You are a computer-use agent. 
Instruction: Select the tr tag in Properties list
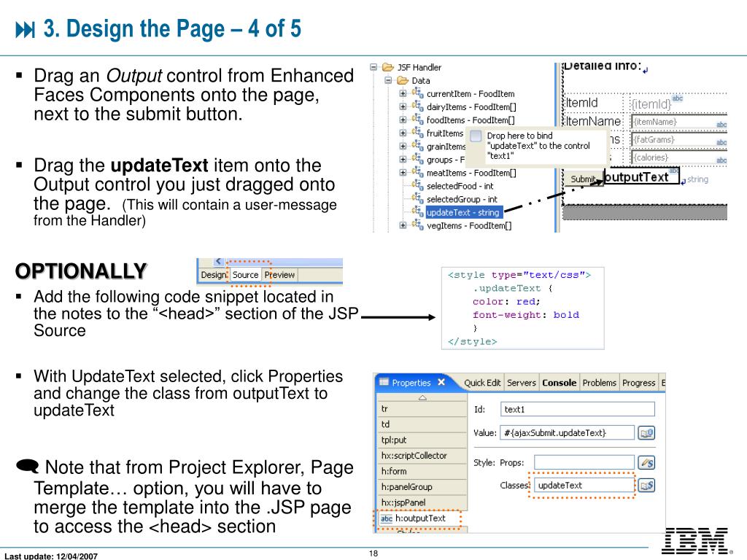[x=422, y=408]
